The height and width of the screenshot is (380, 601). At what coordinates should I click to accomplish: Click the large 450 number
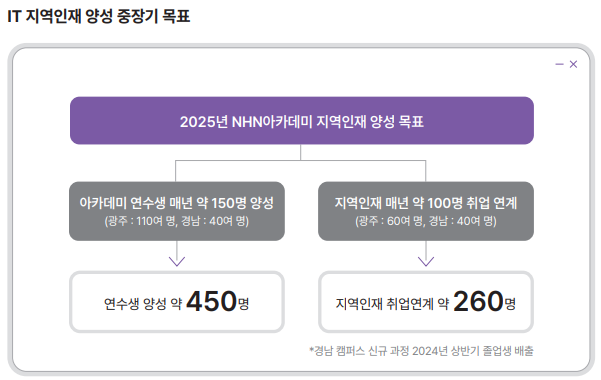tap(212, 301)
